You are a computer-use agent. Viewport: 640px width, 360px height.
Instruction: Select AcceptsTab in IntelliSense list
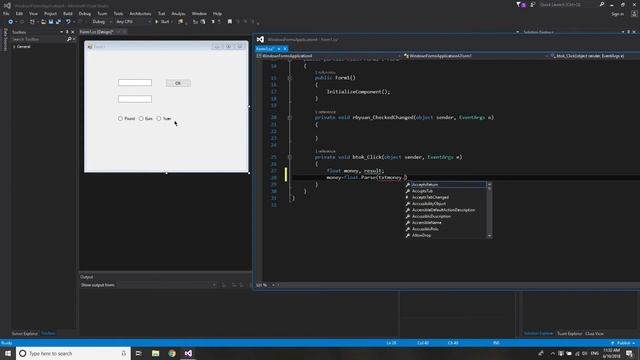pyautogui.click(x=445, y=191)
